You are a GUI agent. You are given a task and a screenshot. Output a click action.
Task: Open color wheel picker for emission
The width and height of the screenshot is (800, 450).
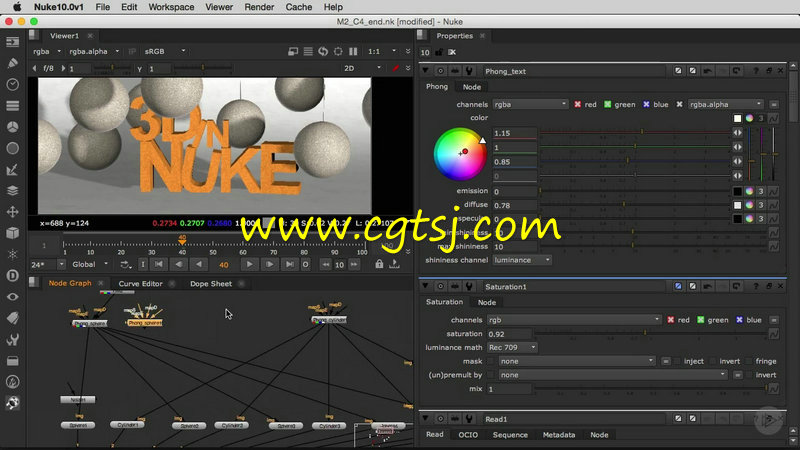(x=749, y=191)
